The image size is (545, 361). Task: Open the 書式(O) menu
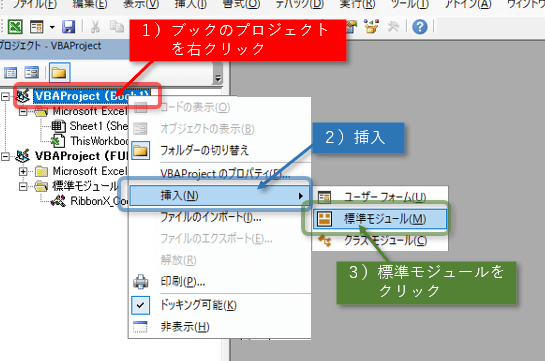coord(241,5)
